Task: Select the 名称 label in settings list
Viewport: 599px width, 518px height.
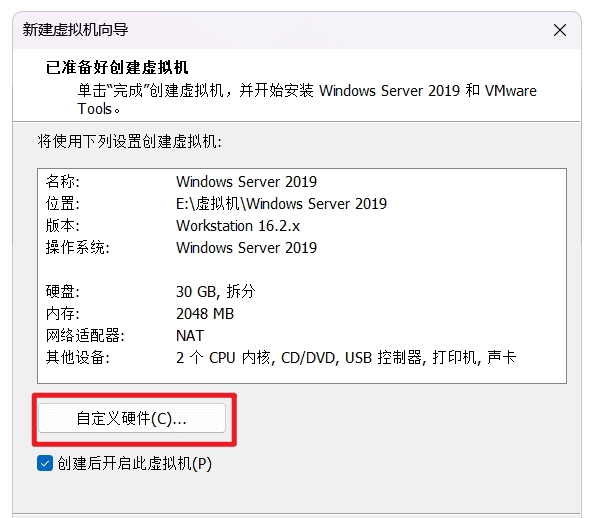Action: click(63, 181)
